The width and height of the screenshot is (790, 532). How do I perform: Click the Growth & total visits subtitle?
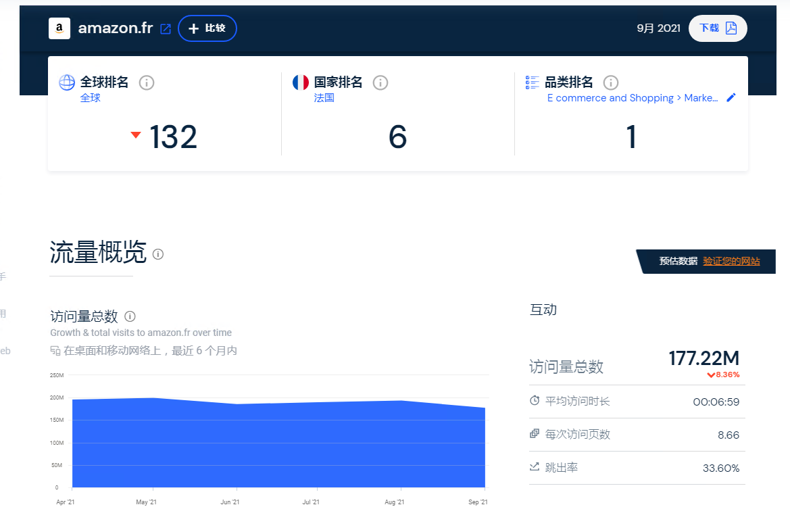pyautogui.click(x=141, y=333)
